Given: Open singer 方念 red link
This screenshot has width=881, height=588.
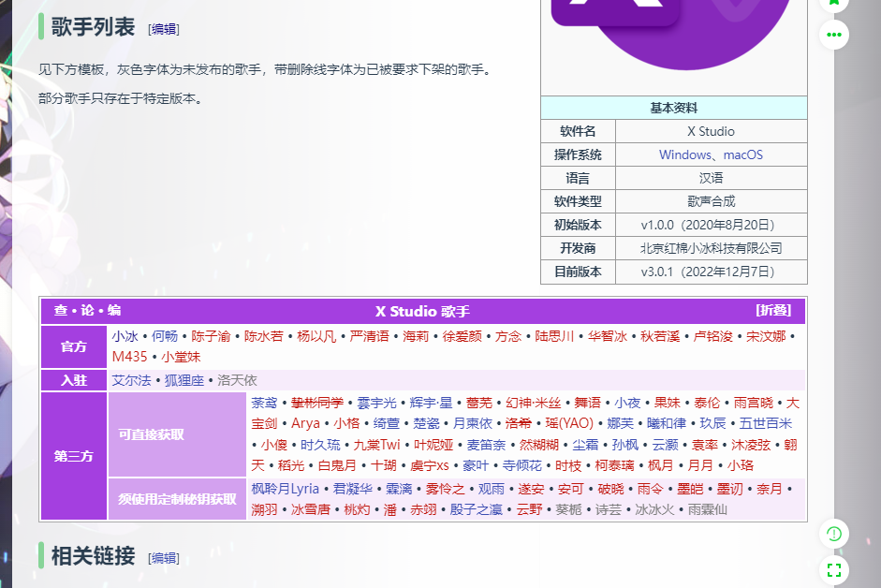Looking at the screenshot, I should click(508, 336).
